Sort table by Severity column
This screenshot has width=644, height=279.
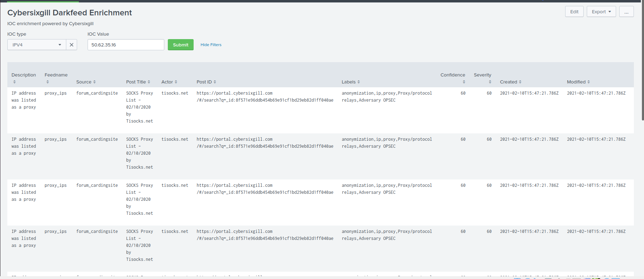pos(482,78)
